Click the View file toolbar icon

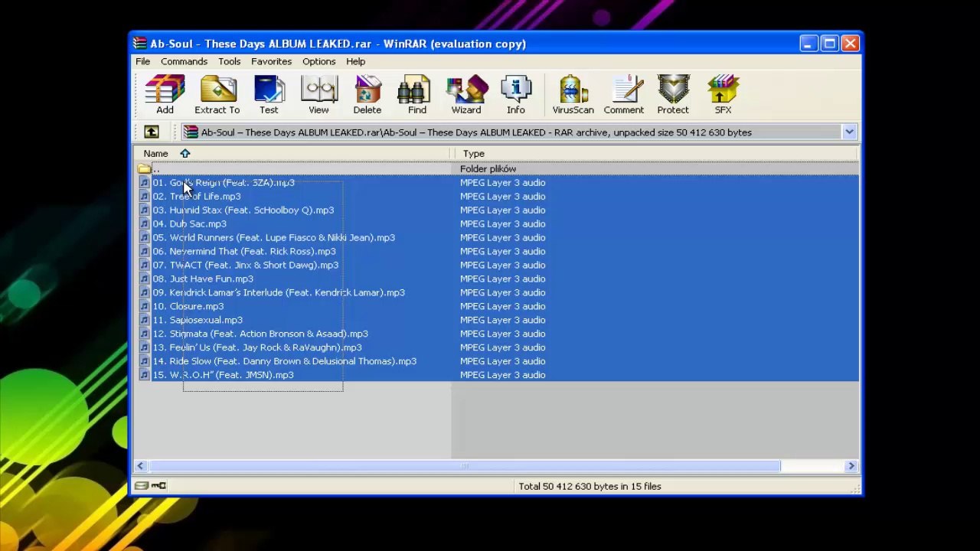coord(318,95)
